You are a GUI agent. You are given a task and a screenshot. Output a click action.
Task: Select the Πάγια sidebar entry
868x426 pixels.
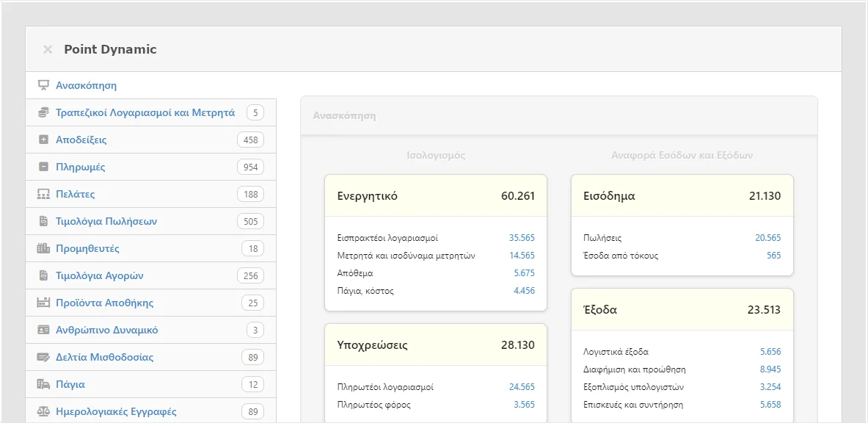pos(70,384)
